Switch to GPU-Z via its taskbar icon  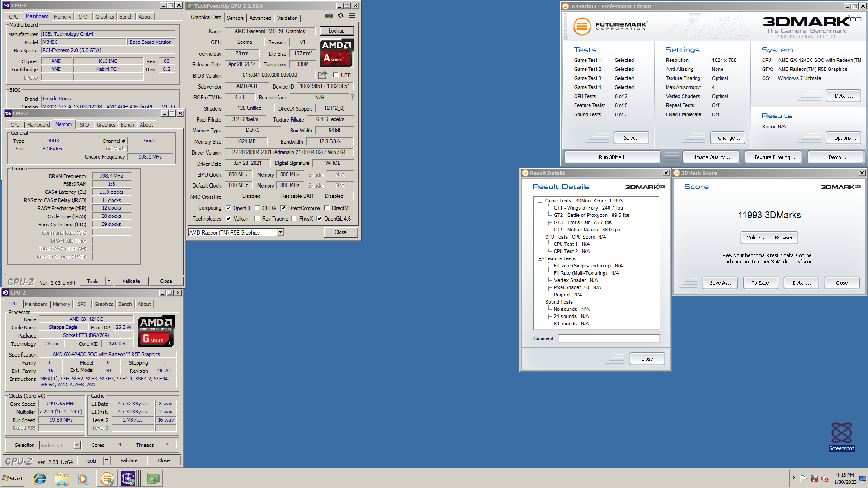[x=153, y=479]
